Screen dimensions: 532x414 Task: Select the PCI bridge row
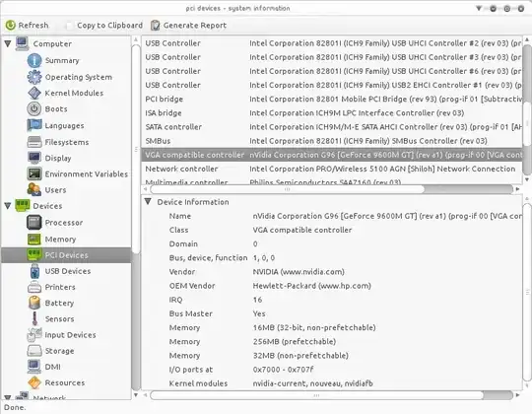(x=332, y=100)
